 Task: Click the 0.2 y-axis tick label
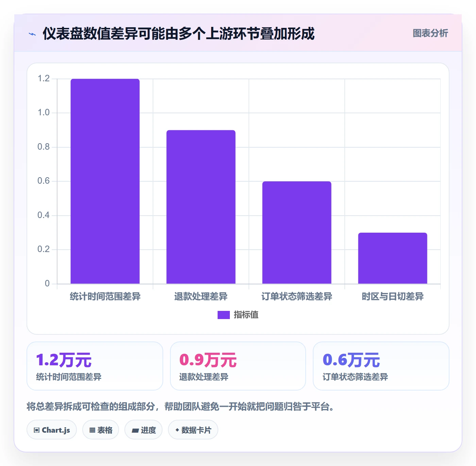[44, 249]
